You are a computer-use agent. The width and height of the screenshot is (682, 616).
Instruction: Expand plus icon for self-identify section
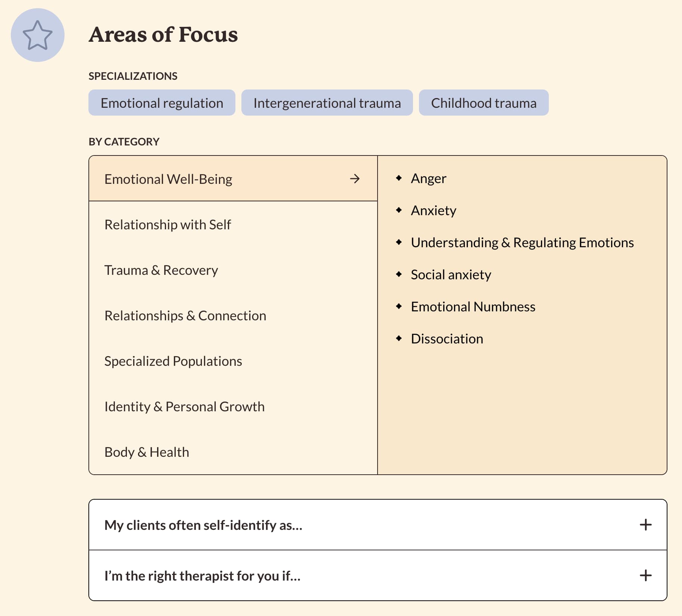[645, 525]
